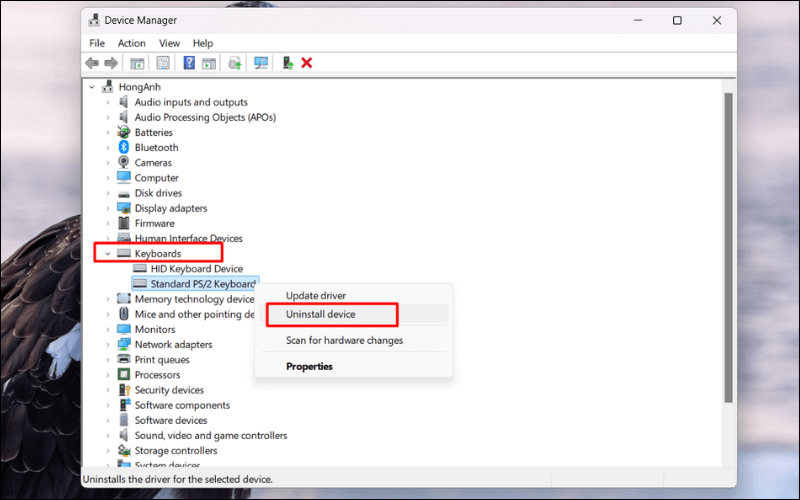Expand the Security devices category chevron

[x=108, y=390]
